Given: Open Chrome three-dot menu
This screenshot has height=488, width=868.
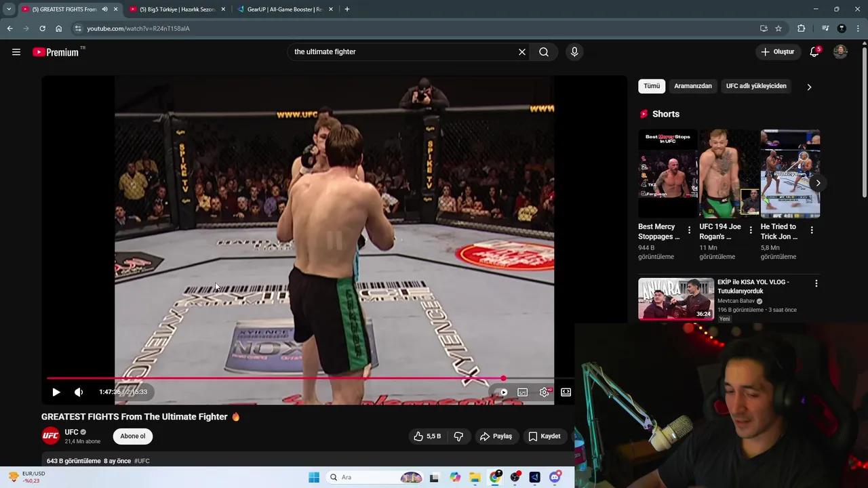Looking at the screenshot, I should [859, 28].
